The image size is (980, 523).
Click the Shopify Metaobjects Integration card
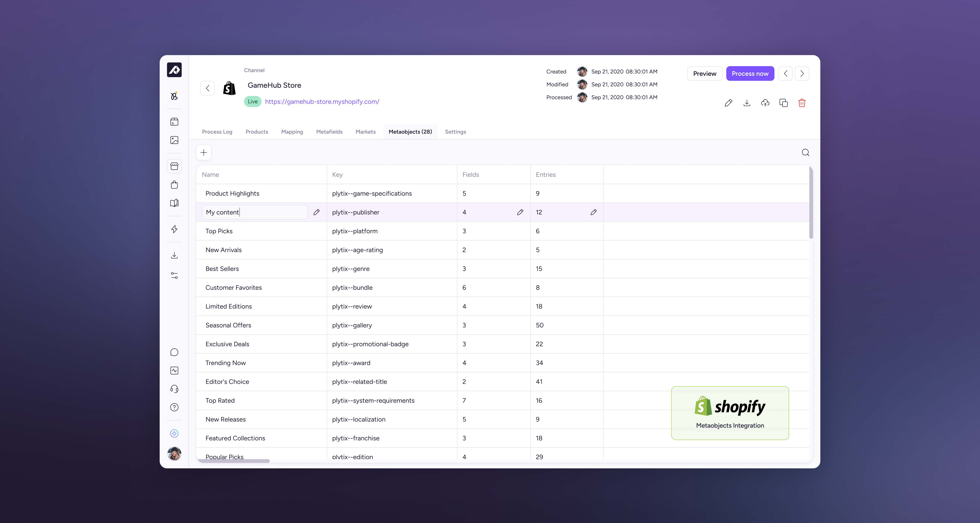730,413
